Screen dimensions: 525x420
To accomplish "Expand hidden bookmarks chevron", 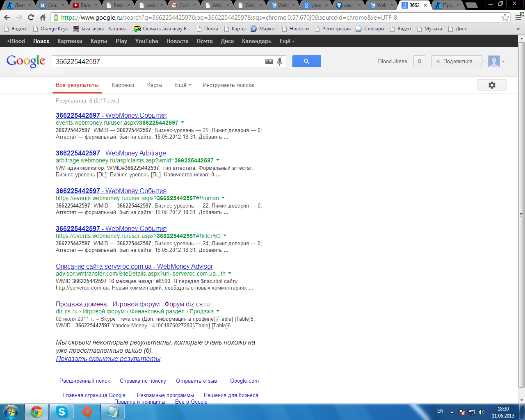I will coord(518,29).
